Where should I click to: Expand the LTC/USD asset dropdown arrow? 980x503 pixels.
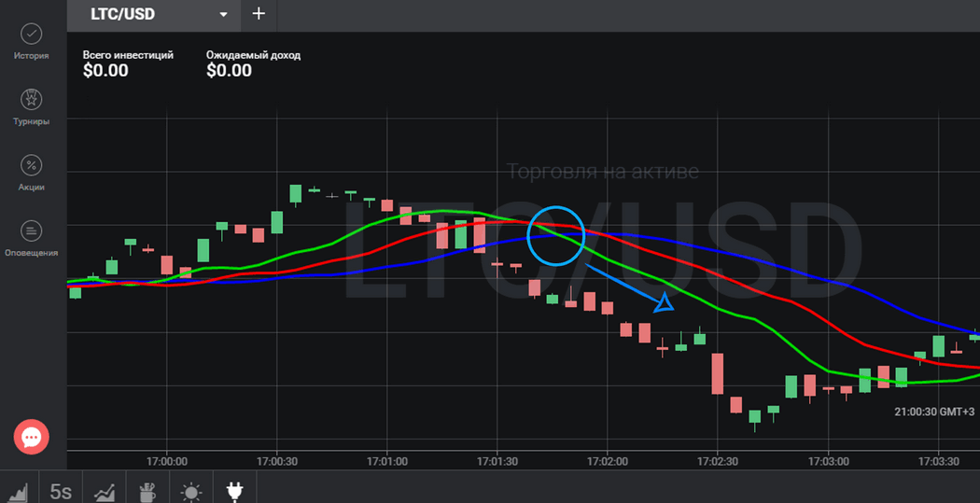pos(223,15)
